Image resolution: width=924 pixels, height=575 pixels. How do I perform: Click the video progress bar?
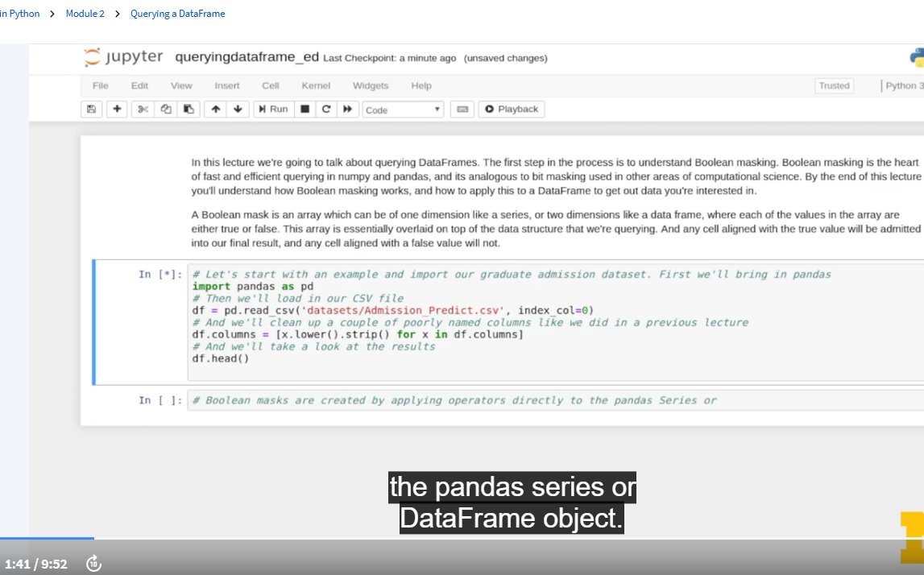462,538
